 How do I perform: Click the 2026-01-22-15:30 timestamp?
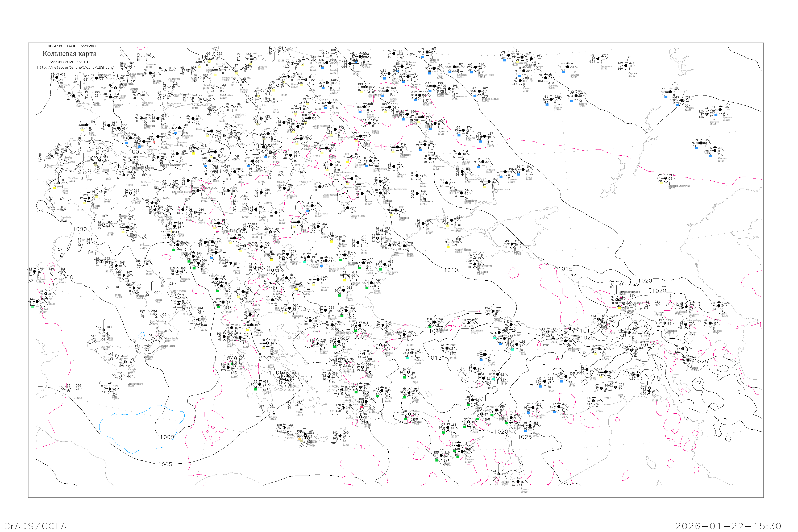click(x=728, y=526)
